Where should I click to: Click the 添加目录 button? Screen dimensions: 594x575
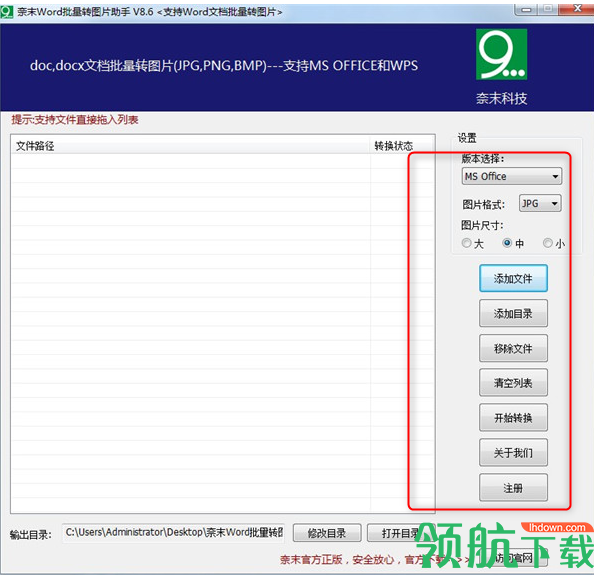coord(513,313)
